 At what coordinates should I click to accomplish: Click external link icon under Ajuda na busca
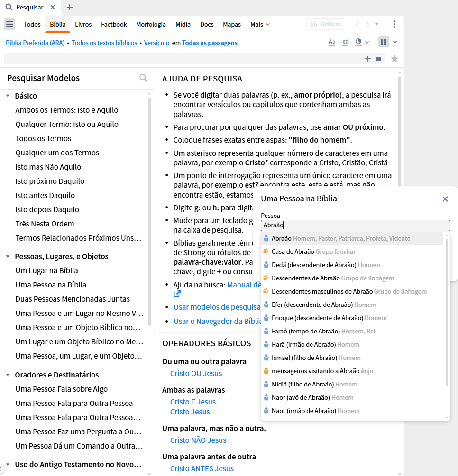177,294
